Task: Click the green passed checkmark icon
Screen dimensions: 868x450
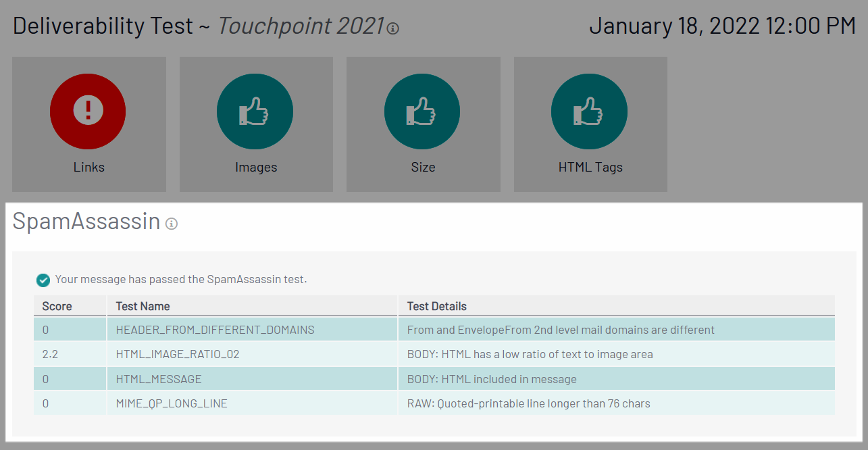Action: (x=43, y=280)
